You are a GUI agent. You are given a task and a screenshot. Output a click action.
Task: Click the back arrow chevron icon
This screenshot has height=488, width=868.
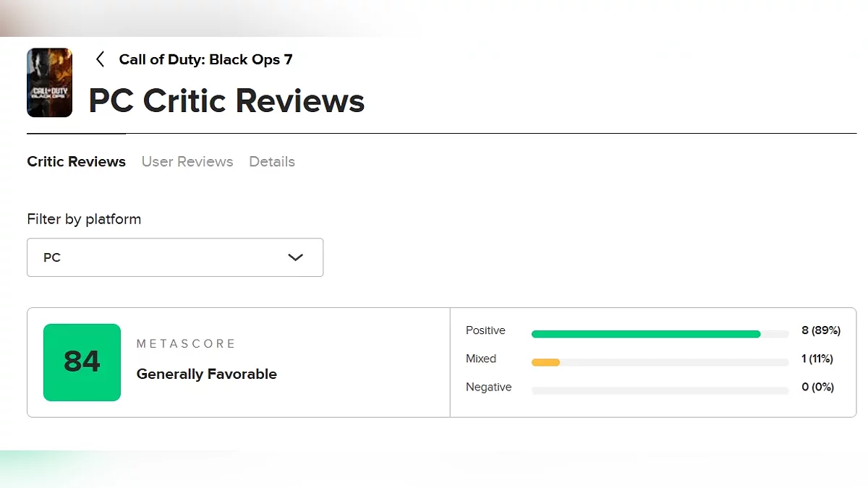[101, 59]
